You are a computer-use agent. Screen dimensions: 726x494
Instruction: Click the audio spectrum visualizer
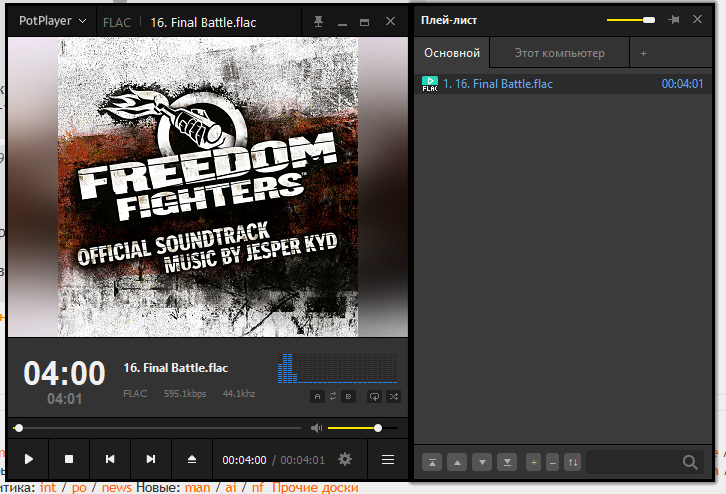(x=337, y=369)
